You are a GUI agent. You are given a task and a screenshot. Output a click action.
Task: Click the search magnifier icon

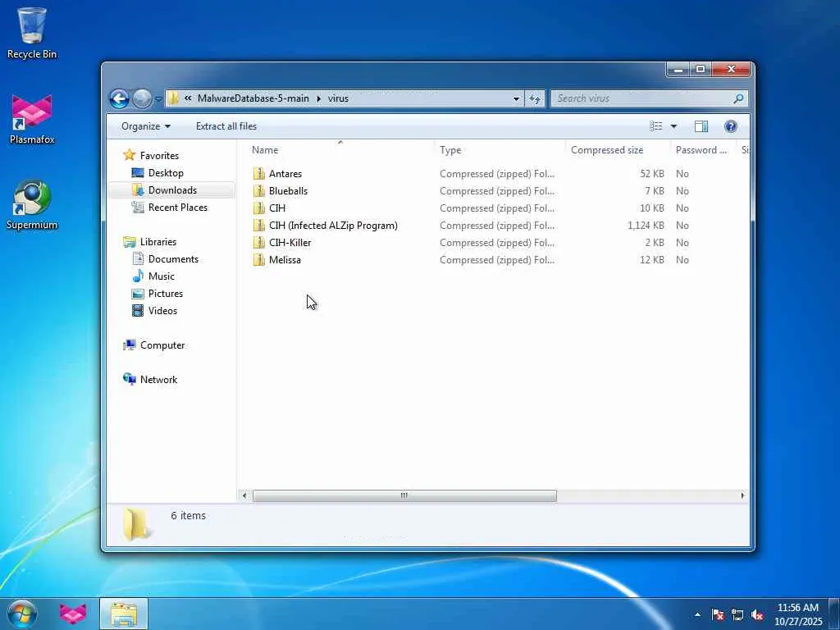pyautogui.click(x=739, y=98)
